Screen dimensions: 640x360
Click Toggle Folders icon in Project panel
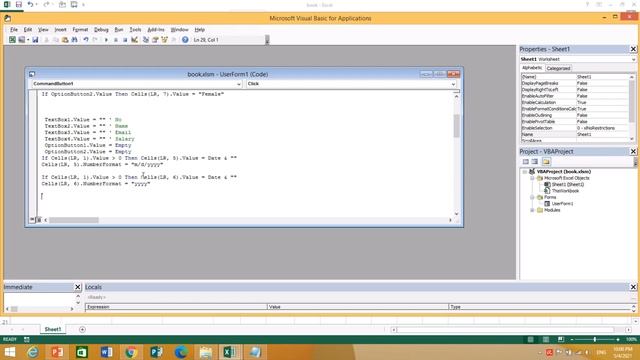(546, 162)
